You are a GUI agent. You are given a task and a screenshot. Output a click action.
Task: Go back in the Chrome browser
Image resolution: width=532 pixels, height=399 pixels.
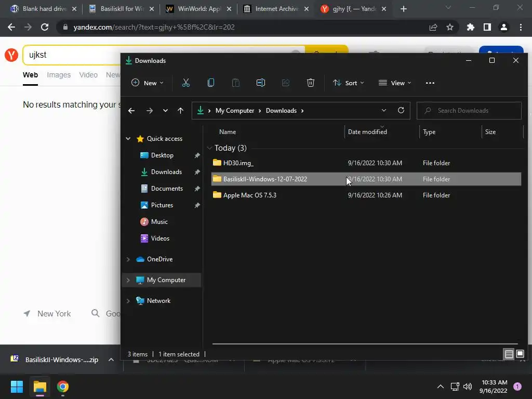11,27
